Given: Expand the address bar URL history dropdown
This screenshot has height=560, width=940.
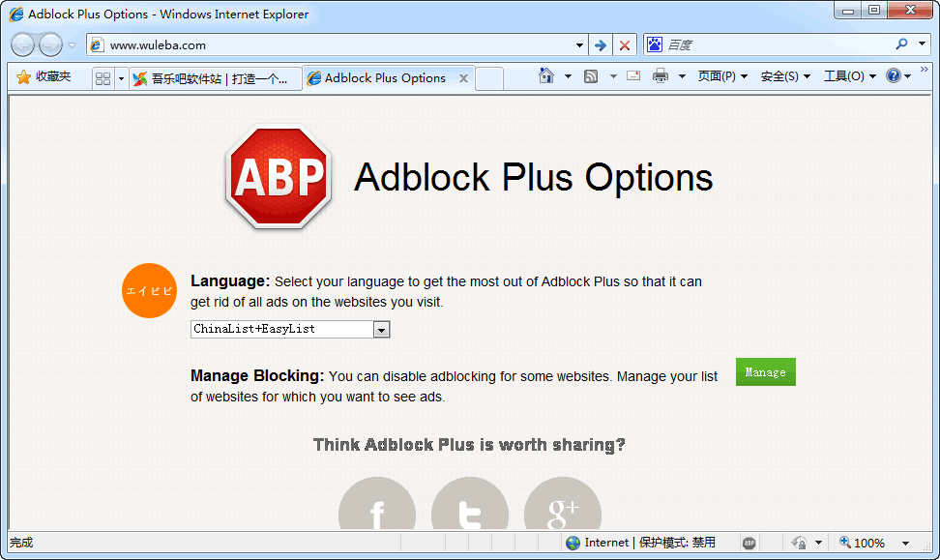Looking at the screenshot, I should pos(579,44).
